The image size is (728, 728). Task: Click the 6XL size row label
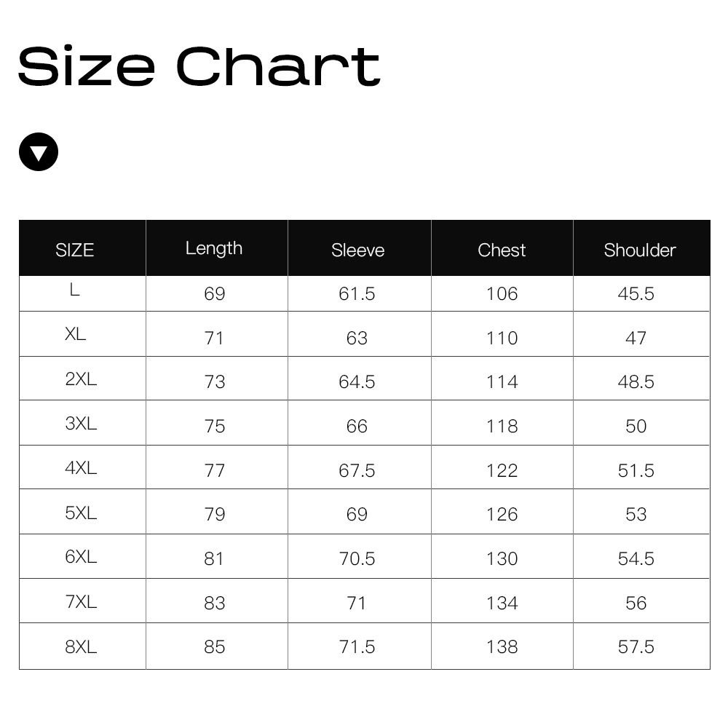click(81, 557)
